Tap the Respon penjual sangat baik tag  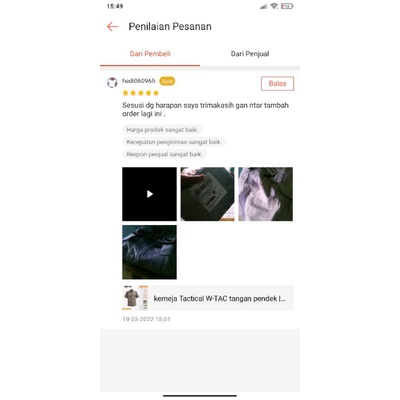164,154
